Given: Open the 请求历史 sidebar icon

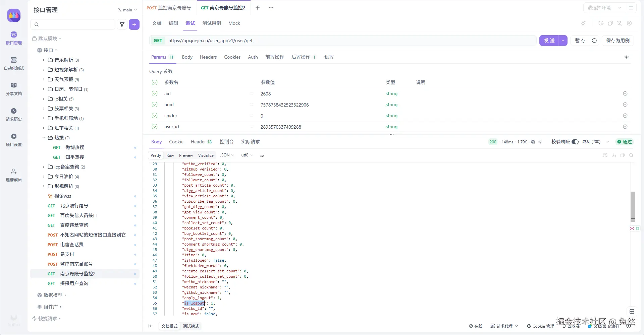Looking at the screenshot, I should click(x=13, y=114).
